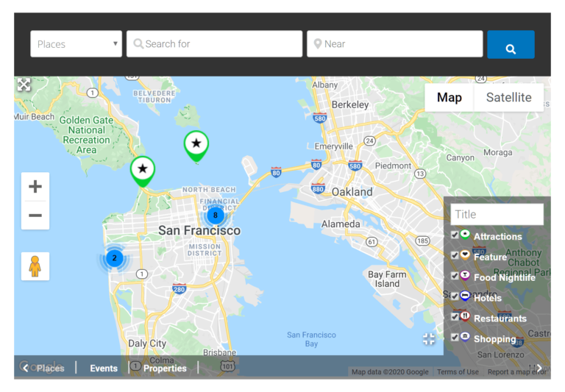Select the Events tab at map bottom
Image resolution: width=565 pixels, height=392 pixels.
[104, 368]
